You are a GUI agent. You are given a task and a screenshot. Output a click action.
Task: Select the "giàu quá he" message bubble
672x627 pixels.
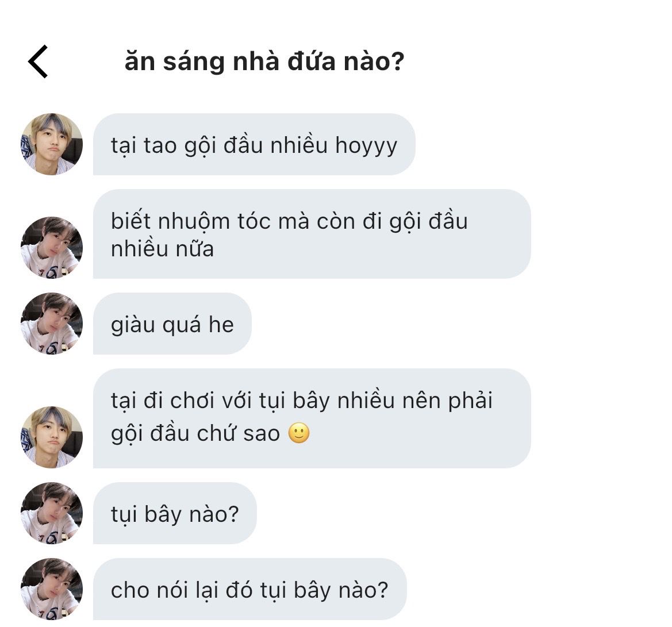tap(172, 324)
